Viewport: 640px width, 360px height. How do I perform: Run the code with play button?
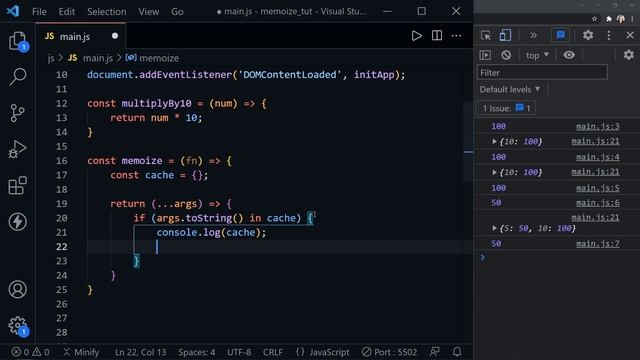[x=416, y=36]
